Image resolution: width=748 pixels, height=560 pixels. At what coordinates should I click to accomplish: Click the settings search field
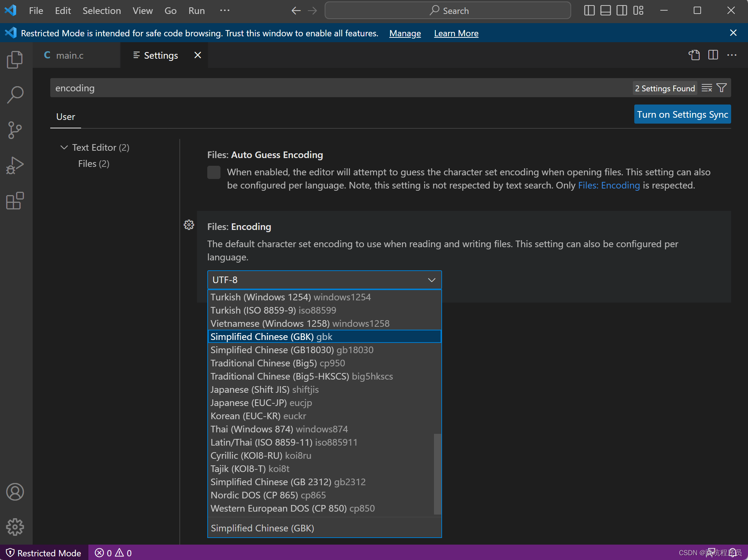341,88
